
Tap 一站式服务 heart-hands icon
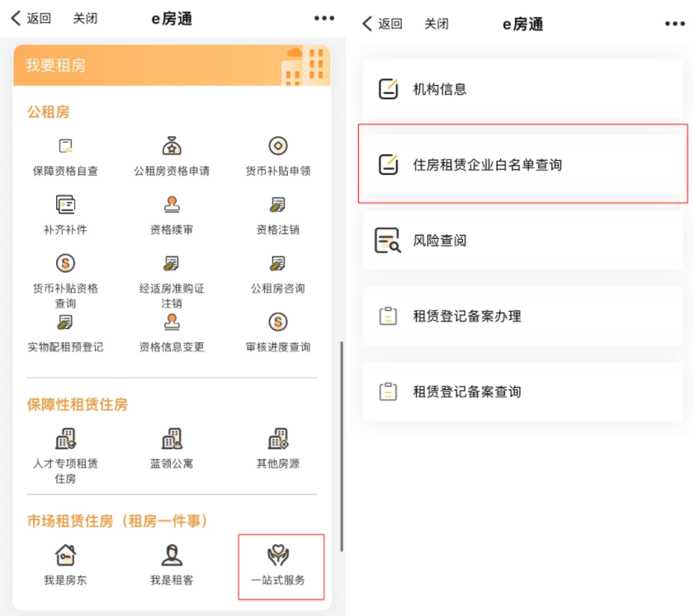click(x=278, y=555)
